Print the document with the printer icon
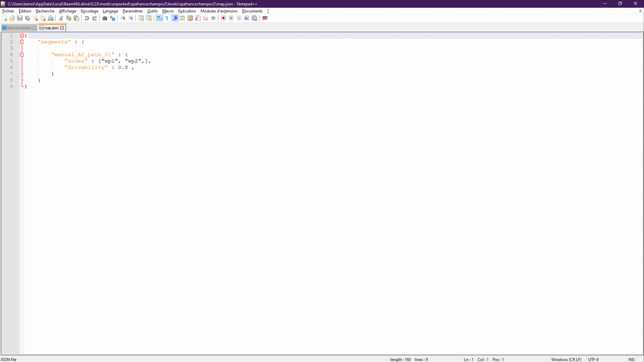Image resolution: width=644 pixels, height=362 pixels. point(51,18)
